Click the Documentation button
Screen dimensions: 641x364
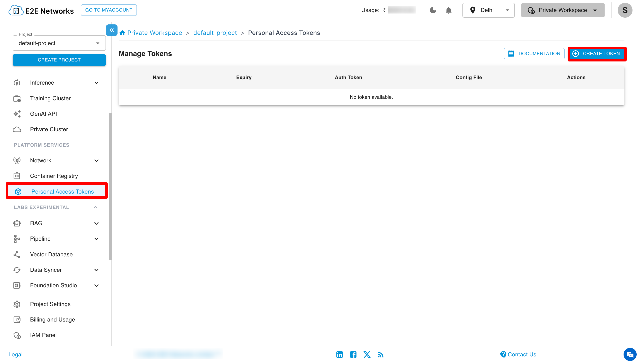[x=534, y=54]
